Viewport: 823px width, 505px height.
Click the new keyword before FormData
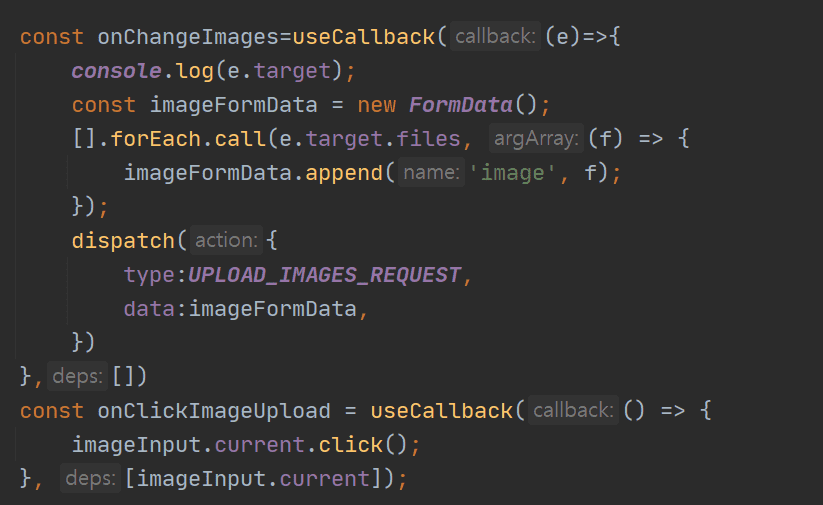coord(377,105)
